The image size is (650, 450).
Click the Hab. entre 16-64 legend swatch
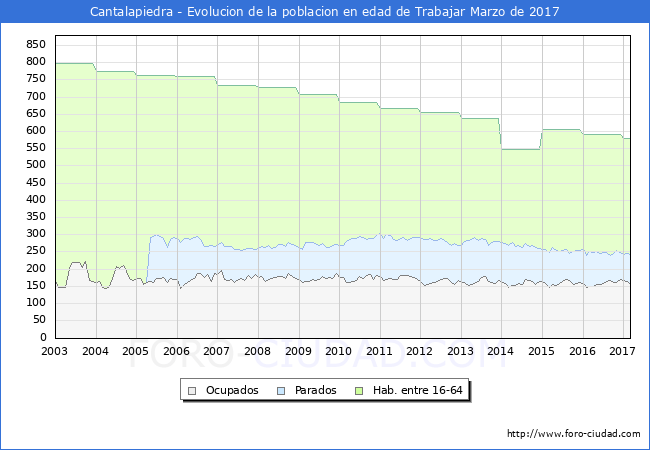click(x=359, y=391)
